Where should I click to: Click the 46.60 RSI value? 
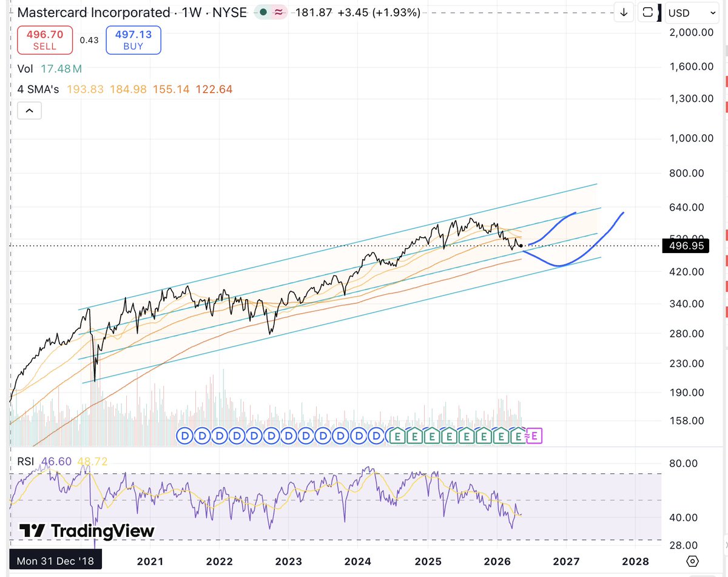point(55,462)
